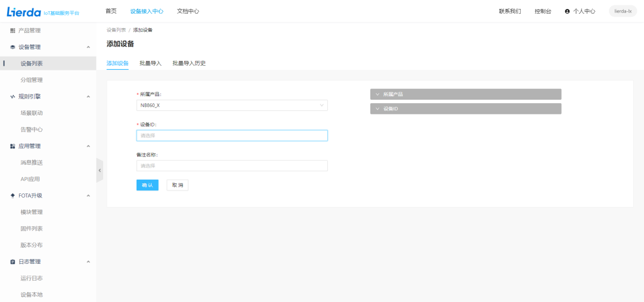Open the 首页 top navigation item
This screenshot has height=302, width=644.
point(111,11)
